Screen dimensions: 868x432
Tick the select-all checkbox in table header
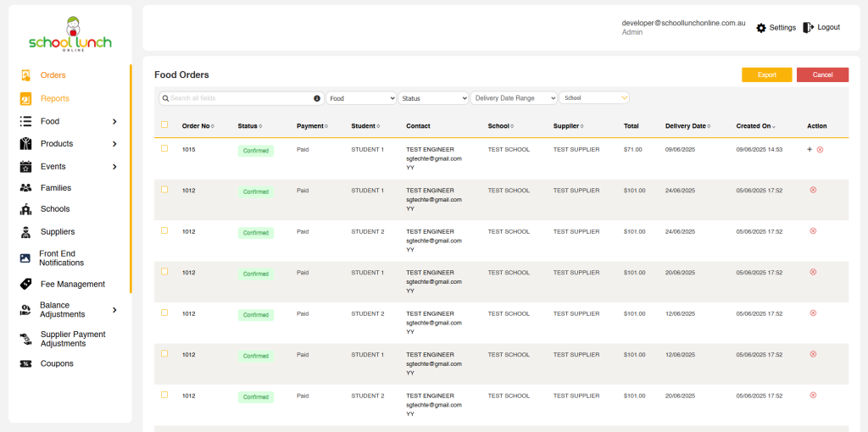pyautogui.click(x=164, y=125)
